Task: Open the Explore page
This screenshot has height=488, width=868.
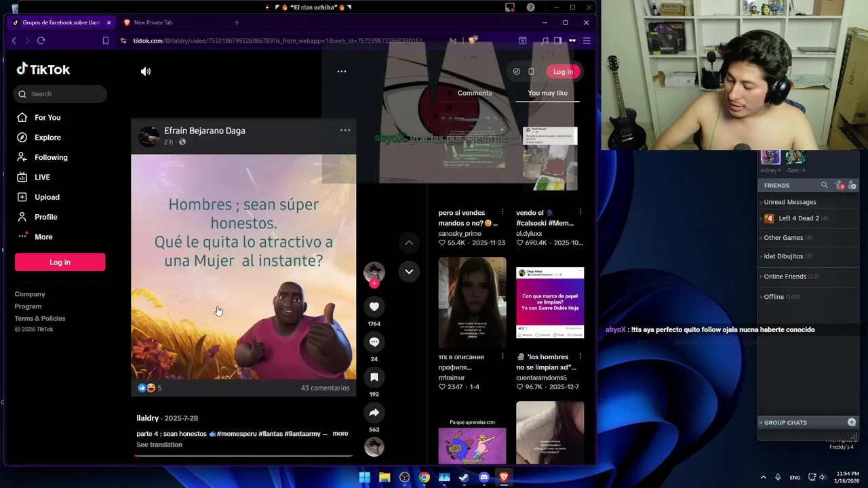Action: tap(39, 138)
